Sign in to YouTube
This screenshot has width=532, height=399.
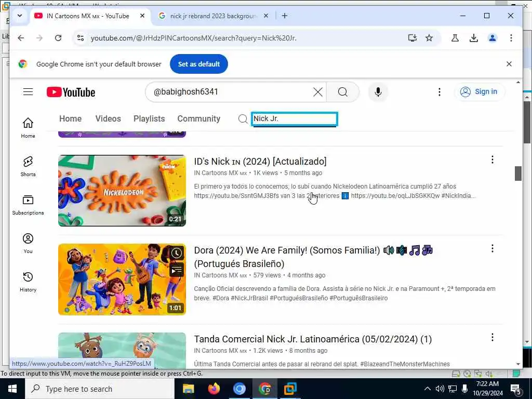point(478,91)
